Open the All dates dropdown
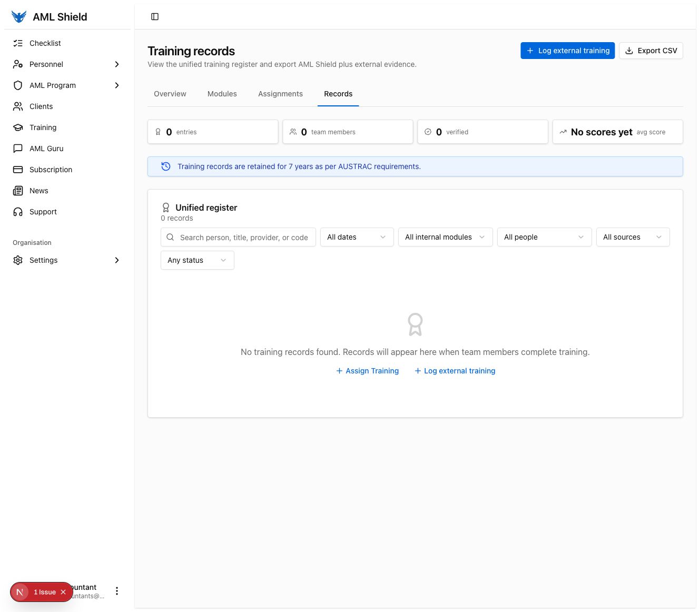Image resolution: width=700 pixels, height=612 pixels. coord(357,237)
